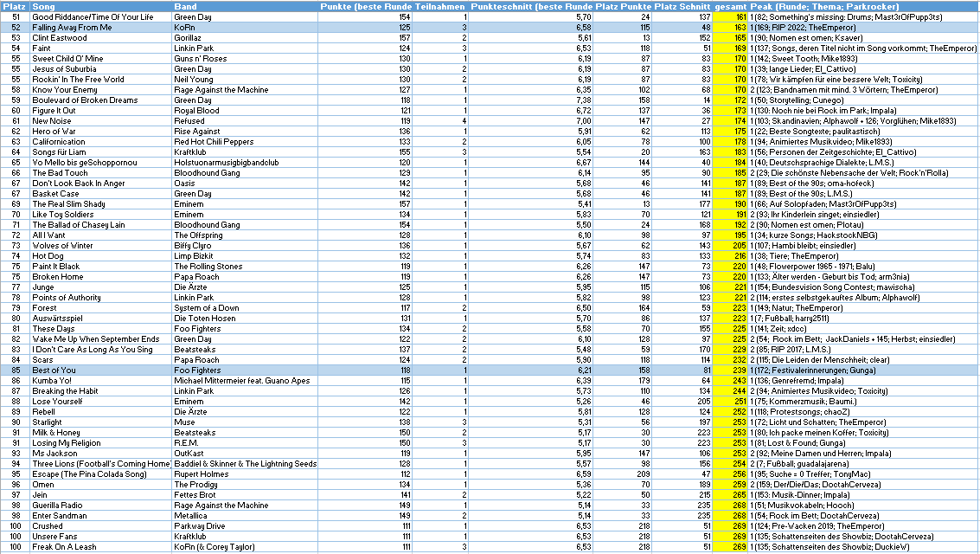
Task: Click the song cell 'Like Toy Soldiers'
Action: [x=100, y=215]
